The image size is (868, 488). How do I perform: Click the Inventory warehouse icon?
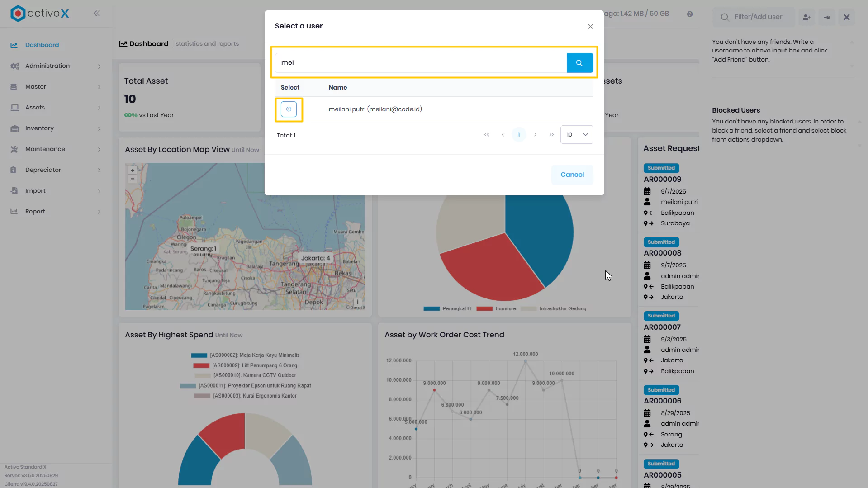point(14,128)
